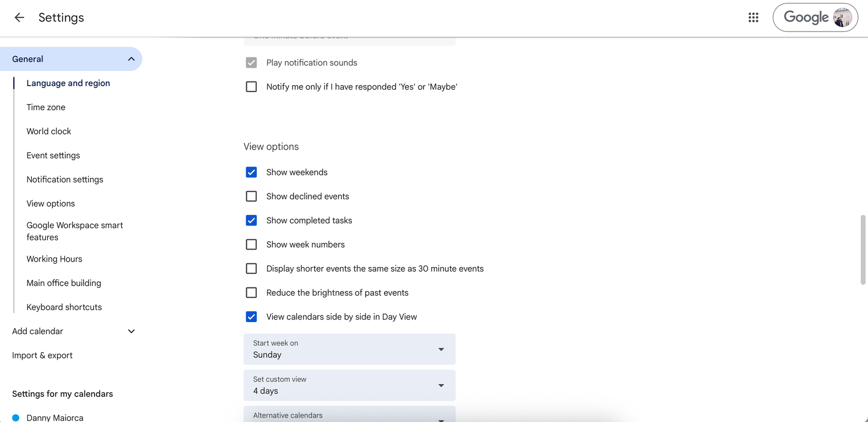Collapse the General section chevron
The height and width of the screenshot is (422, 868).
click(131, 59)
